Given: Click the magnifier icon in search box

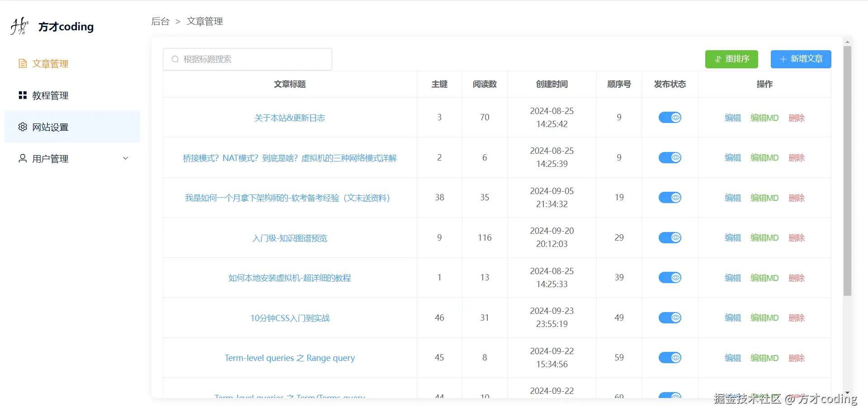Looking at the screenshot, I should pyautogui.click(x=175, y=59).
